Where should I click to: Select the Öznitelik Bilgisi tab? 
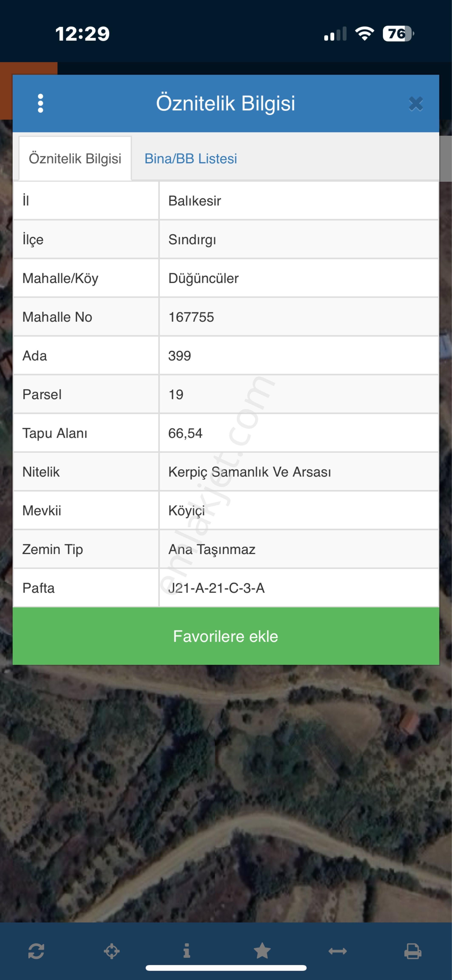(75, 158)
